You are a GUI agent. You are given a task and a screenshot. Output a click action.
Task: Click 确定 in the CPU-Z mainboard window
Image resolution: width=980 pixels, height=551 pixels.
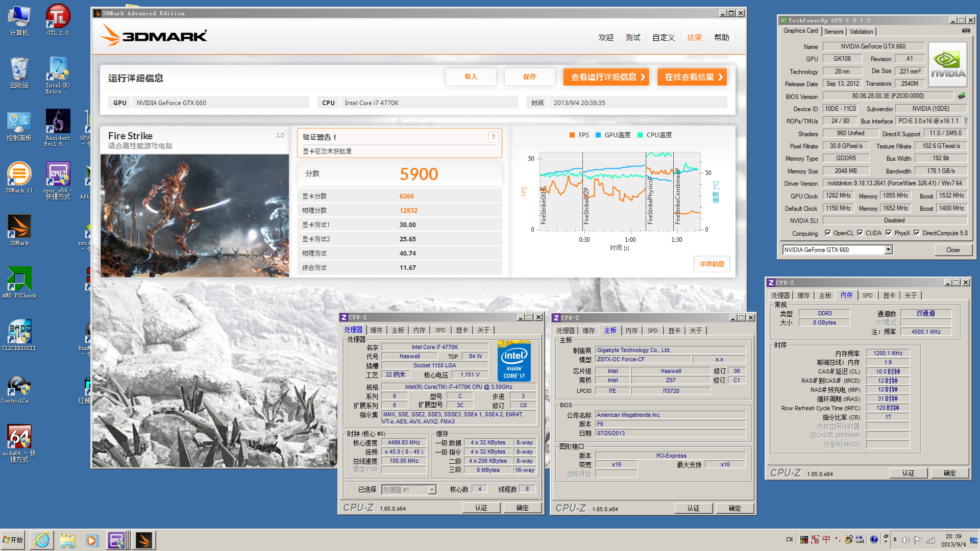point(734,509)
